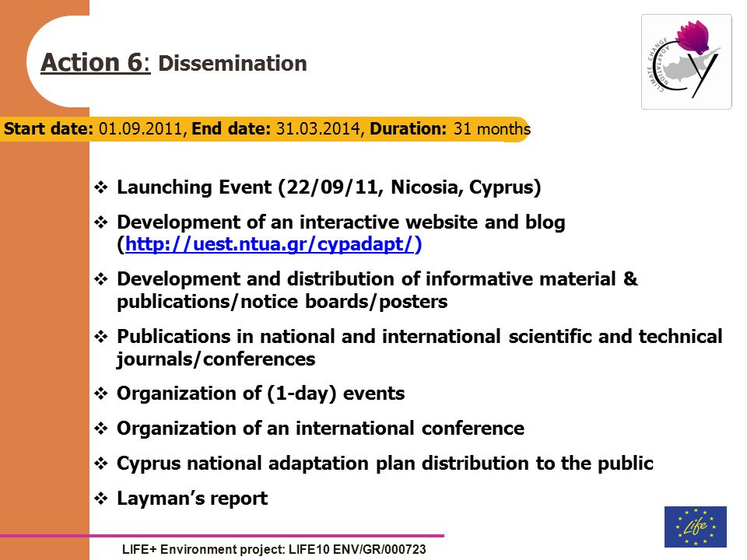Click the 'Start date:' label
The width and height of the screenshot is (747, 560).
tap(48, 128)
